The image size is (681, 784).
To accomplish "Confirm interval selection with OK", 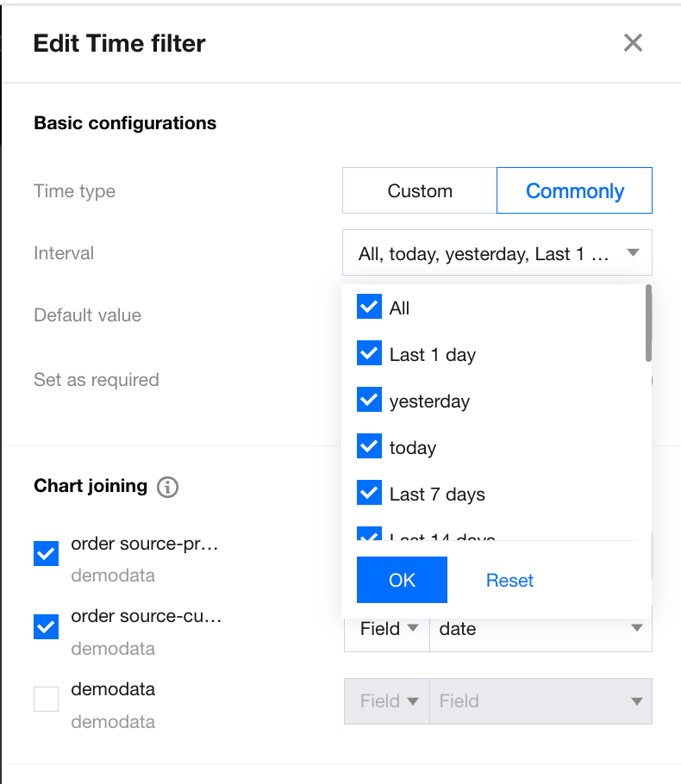I will [402, 580].
